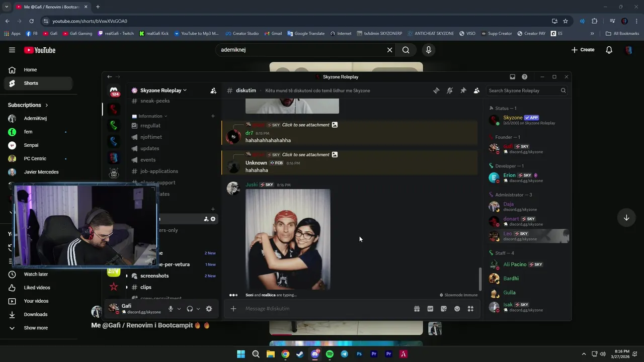This screenshot has width=644, height=362.
Task: Open apps launcher icon in message bar
Action: [x=470, y=309]
